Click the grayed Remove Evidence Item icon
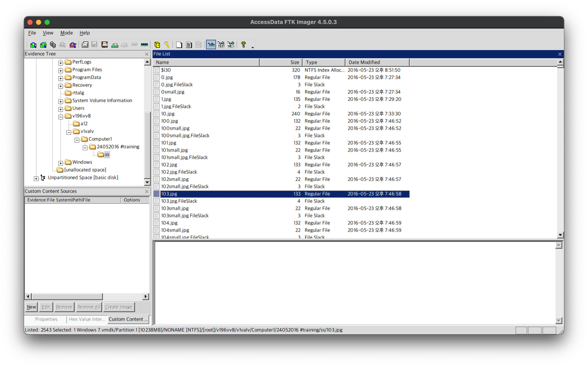 tap(63, 45)
